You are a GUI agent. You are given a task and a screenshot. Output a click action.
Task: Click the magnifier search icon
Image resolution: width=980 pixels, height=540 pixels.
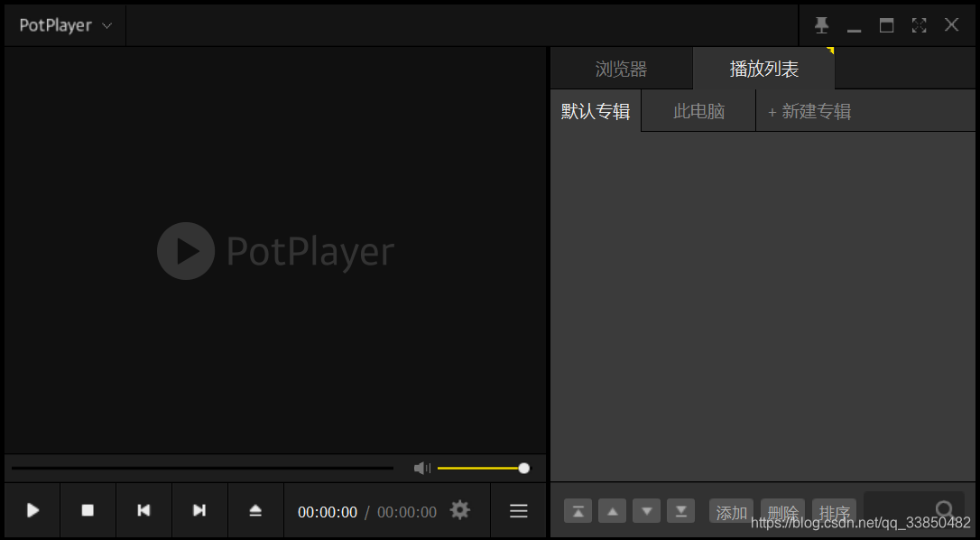click(945, 509)
